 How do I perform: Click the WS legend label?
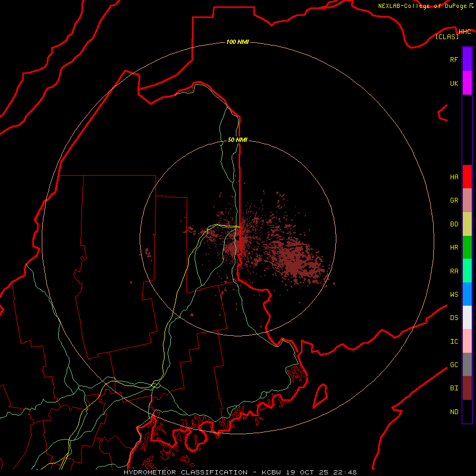[x=454, y=294]
